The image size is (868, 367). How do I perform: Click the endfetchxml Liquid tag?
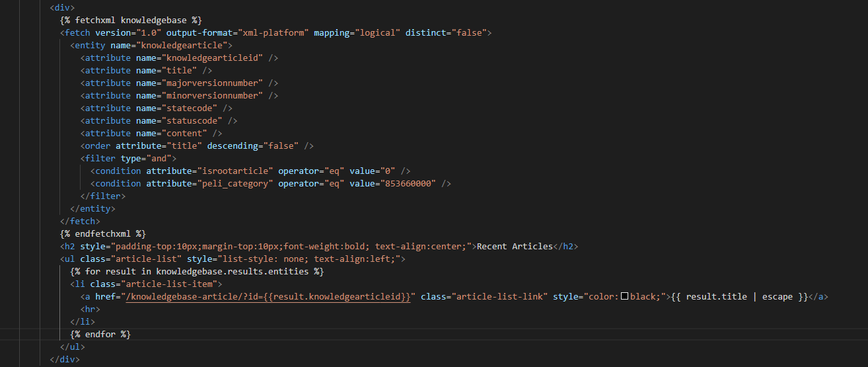point(103,233)
